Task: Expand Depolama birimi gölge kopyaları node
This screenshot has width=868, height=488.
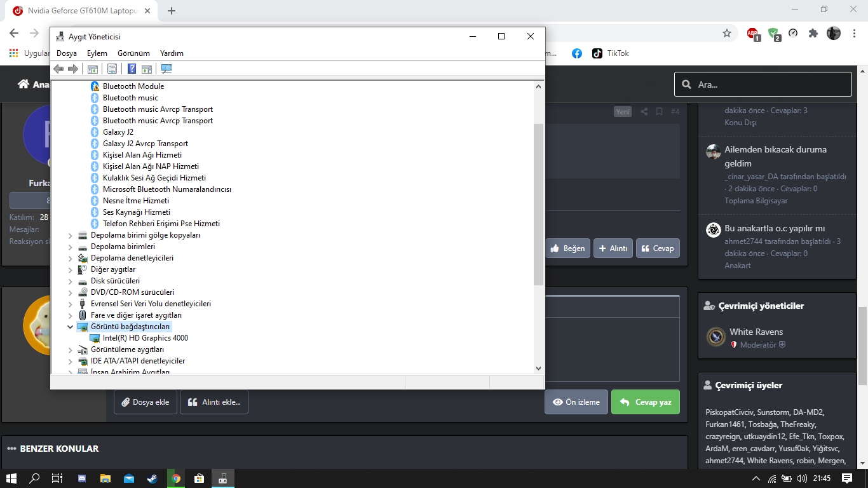Action: click(71, 235)
